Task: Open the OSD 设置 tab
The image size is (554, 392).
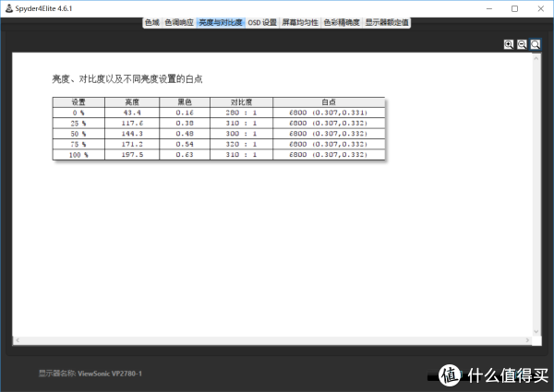Action: point(262,23)
